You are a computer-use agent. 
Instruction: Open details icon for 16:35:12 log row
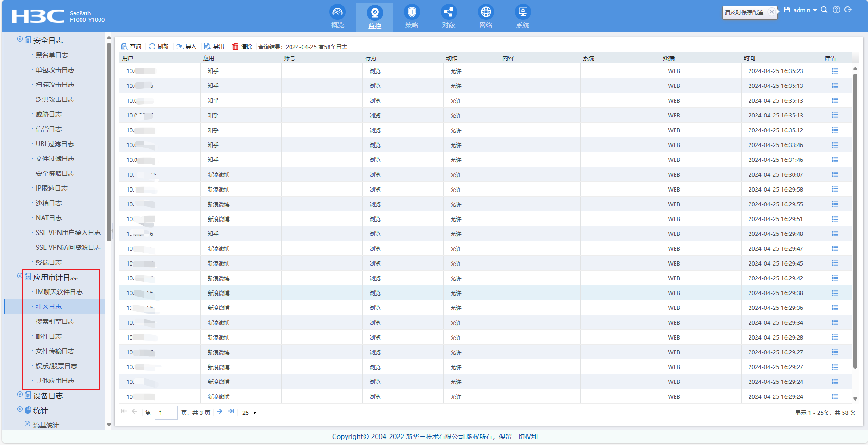tap(835, 130)
